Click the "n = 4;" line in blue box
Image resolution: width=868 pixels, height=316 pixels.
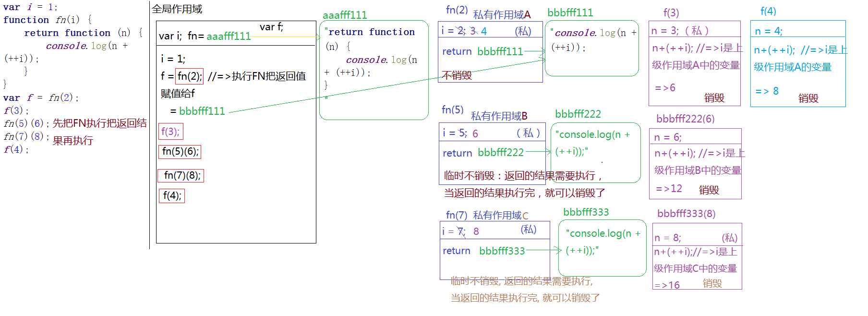[x=768, y=31]
